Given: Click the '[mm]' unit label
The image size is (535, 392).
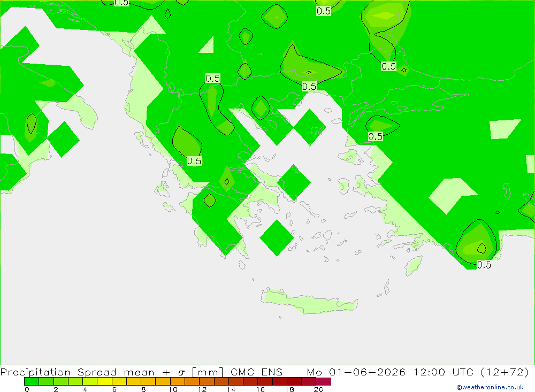Looking at the screenshot, I should (x=208, y=372).
